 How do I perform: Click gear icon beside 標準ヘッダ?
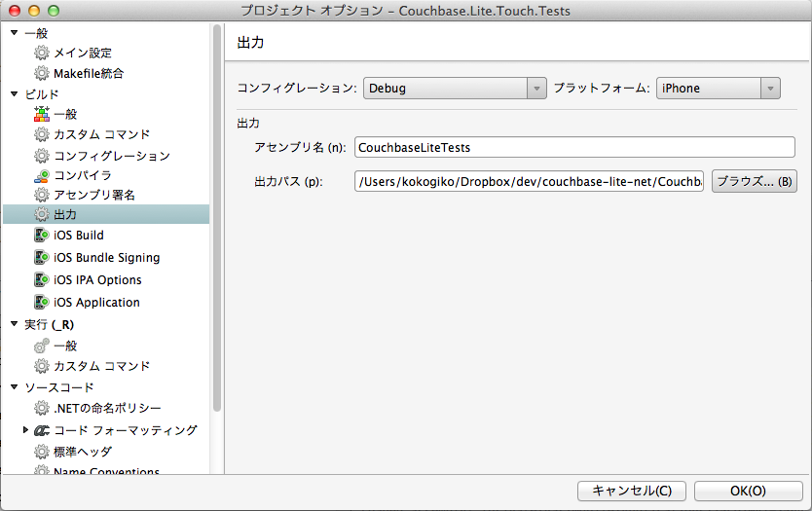click(x=42, y=452)
